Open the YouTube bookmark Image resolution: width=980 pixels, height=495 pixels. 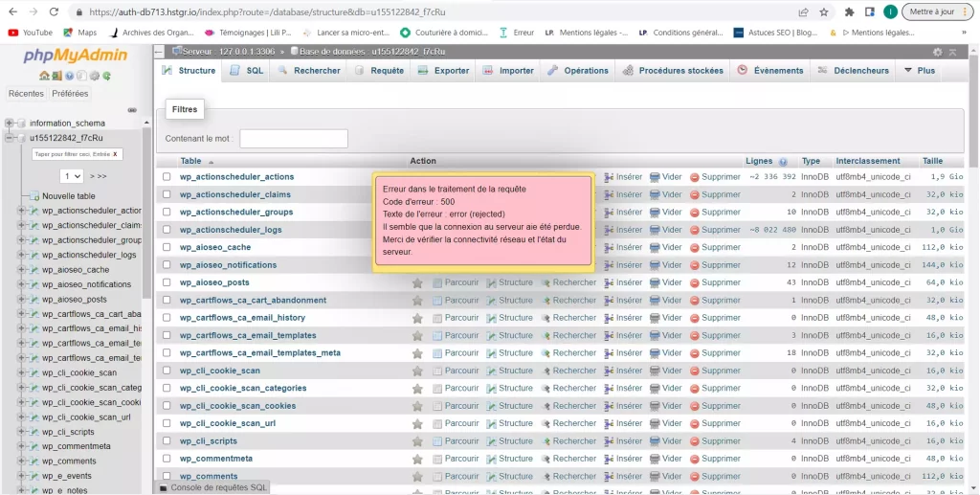[x=30, y=33]
